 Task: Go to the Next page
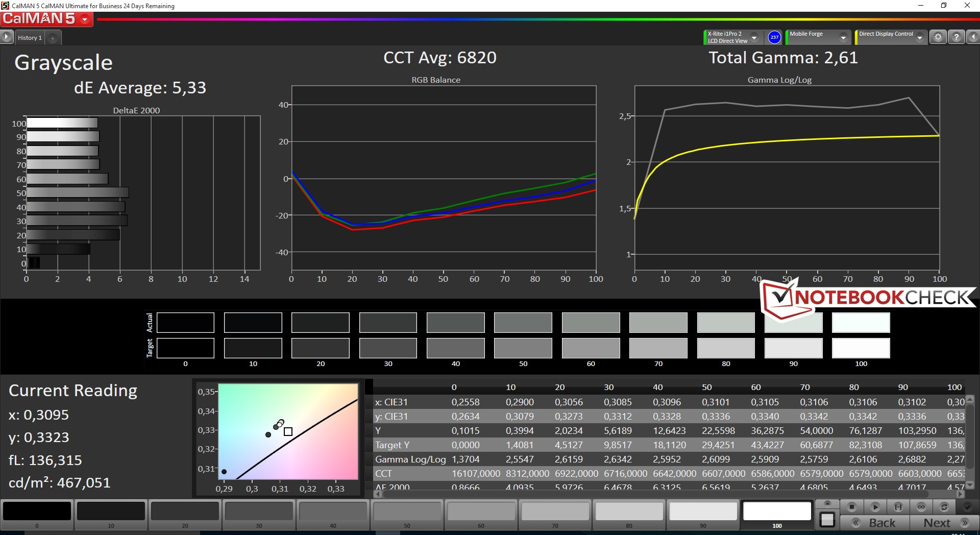[944, 523]
